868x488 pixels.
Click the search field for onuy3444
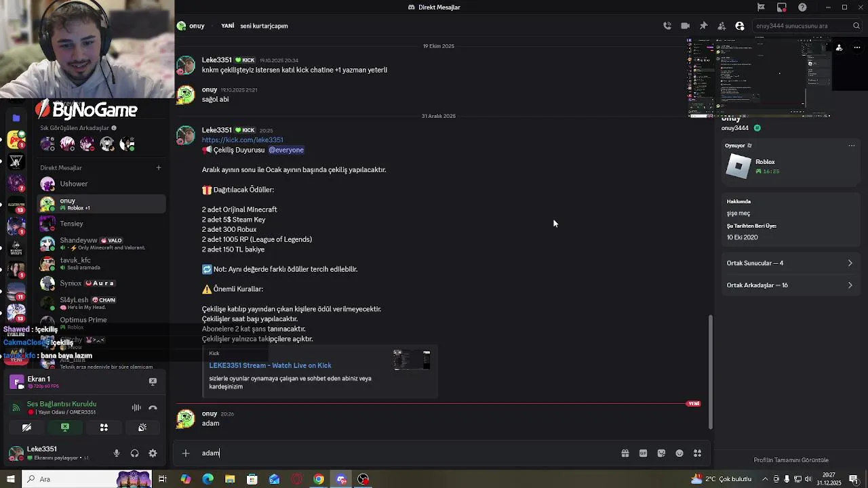[807, 26]
